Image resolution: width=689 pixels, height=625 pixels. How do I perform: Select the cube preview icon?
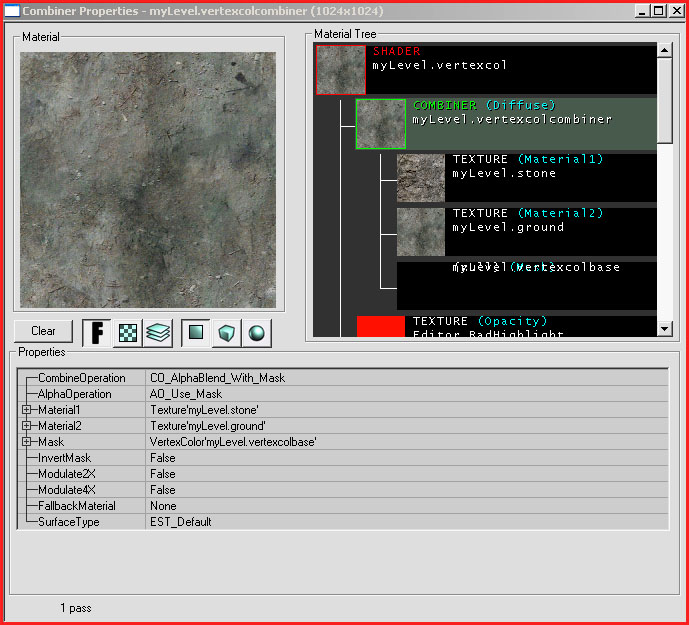pyautogui.click(x=226, y=333)
